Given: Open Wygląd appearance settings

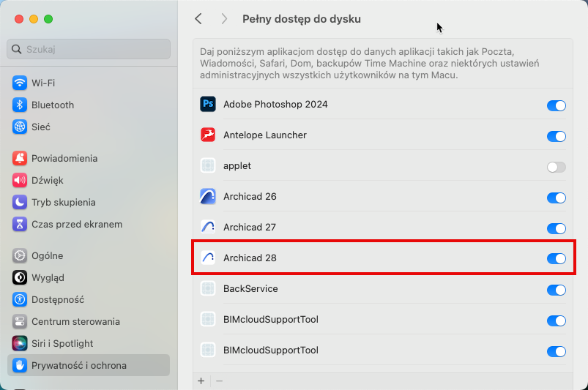Looking at the screenshot, I should coord(89,277).
